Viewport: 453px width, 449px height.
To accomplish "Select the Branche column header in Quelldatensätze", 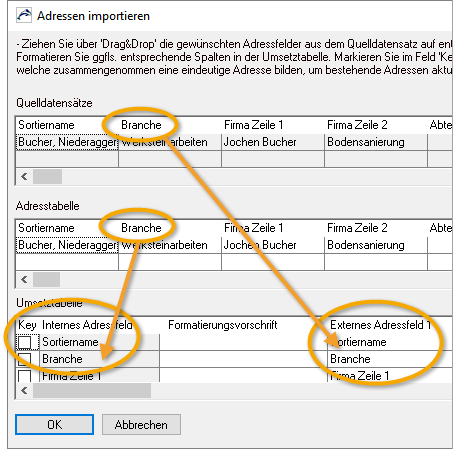I will click(141, 125).
